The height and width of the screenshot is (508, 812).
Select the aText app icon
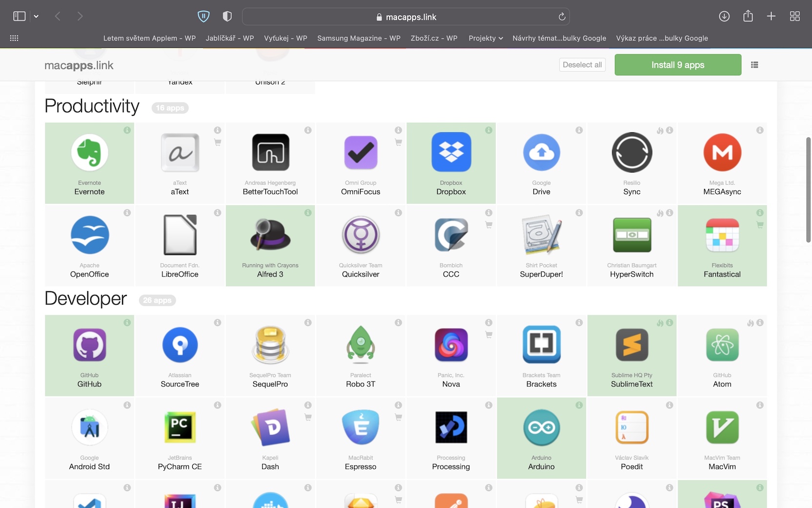(x=180, y=152)
